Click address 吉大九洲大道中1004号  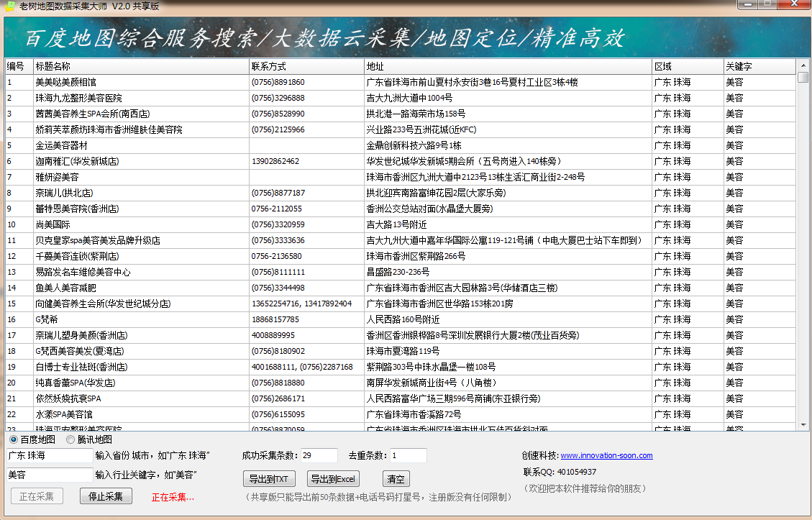coord(409,98)
